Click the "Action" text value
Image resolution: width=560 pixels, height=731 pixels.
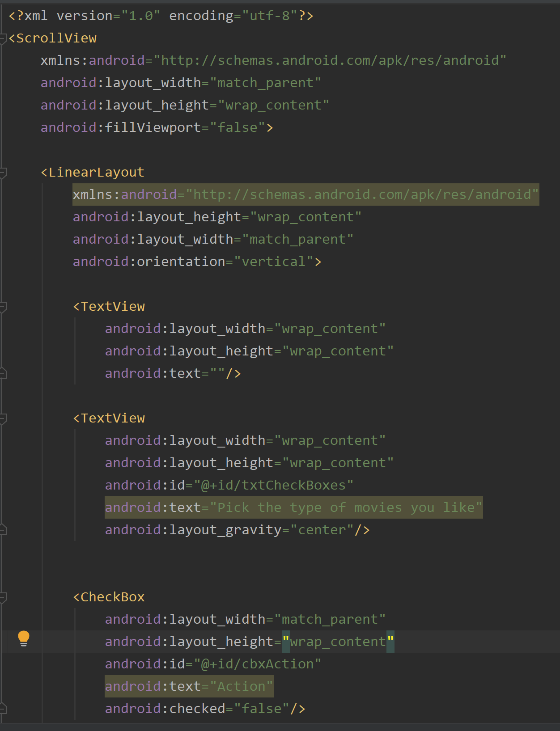(241, 686)
